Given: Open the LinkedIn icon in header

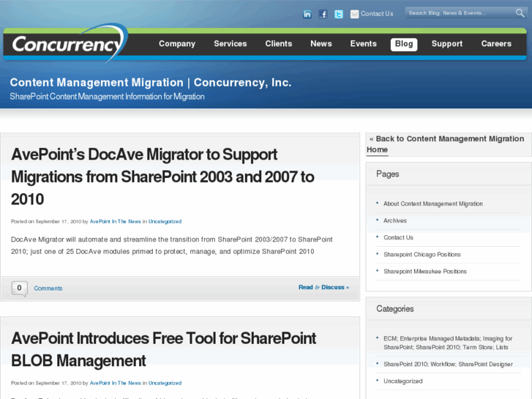Looking at the screenshot, I should click(307, 14).
